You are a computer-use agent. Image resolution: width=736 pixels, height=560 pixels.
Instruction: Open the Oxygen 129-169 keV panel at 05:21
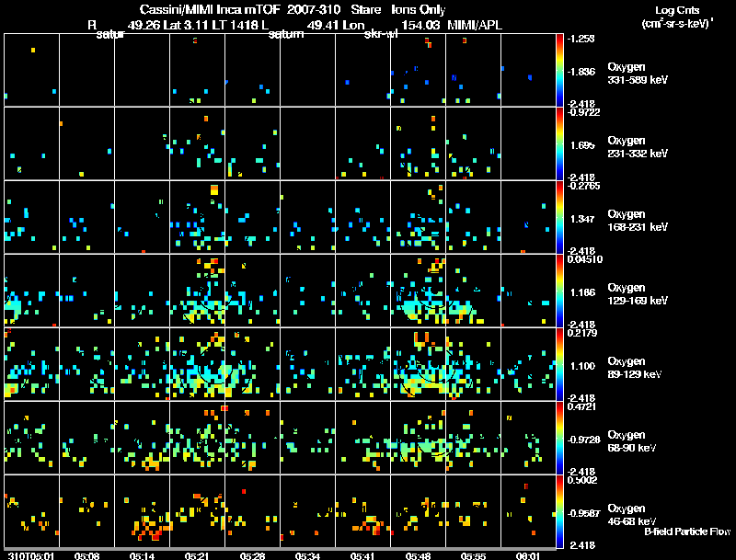point(197,291)
